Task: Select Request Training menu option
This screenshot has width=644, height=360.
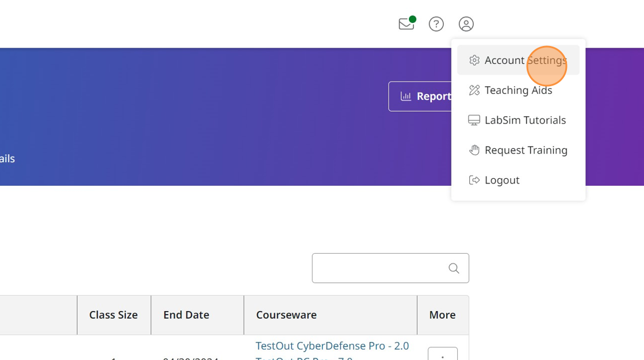Action: [526, 150]
